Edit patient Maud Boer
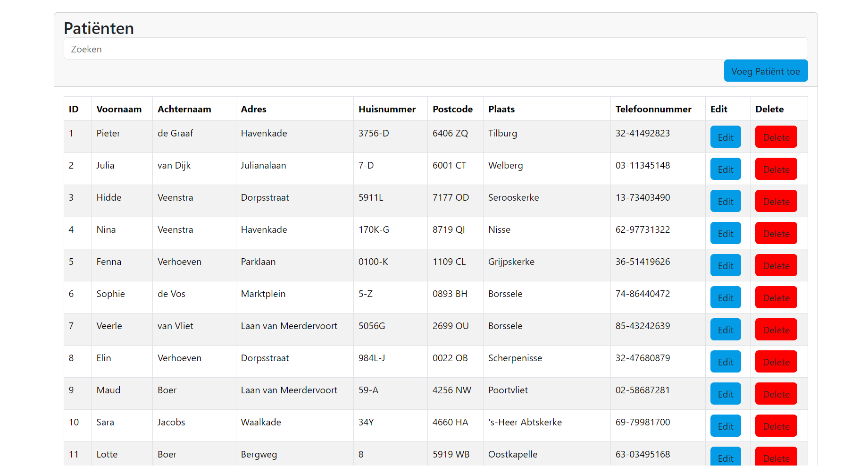The height and width of the screenshot is (466, 868). [x=725, y=394]
